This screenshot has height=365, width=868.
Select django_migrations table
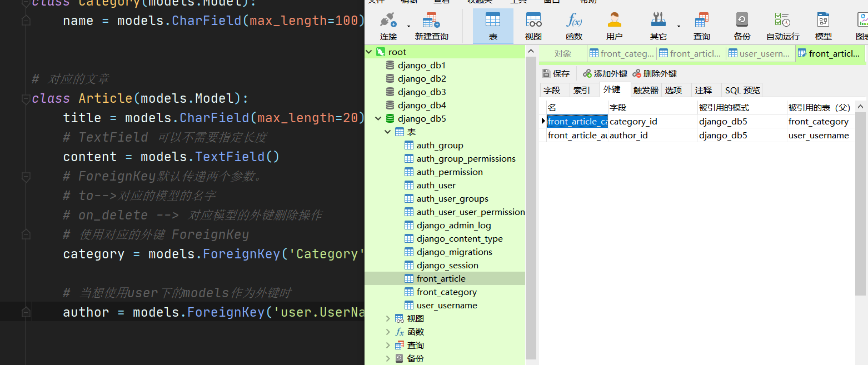click(455, 252)
